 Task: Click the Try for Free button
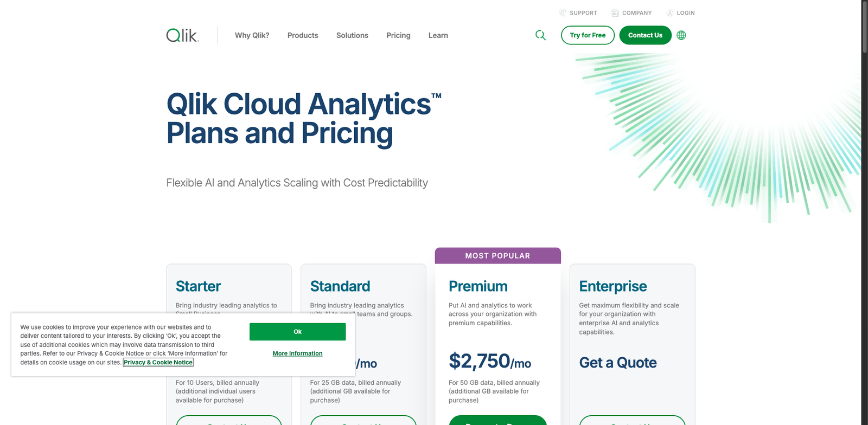click(x=588, y=35)
